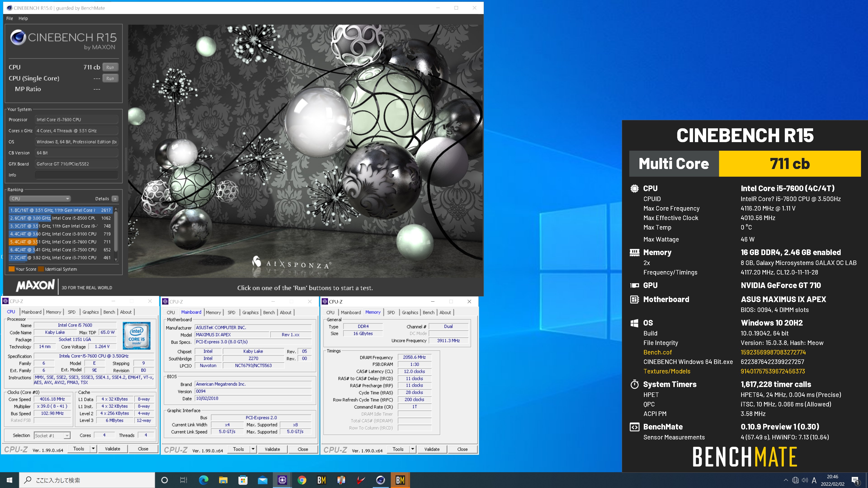Screen dimensions: 868x488
Task: Click the Info input field in Cinebench
Action: pos(76,175)
